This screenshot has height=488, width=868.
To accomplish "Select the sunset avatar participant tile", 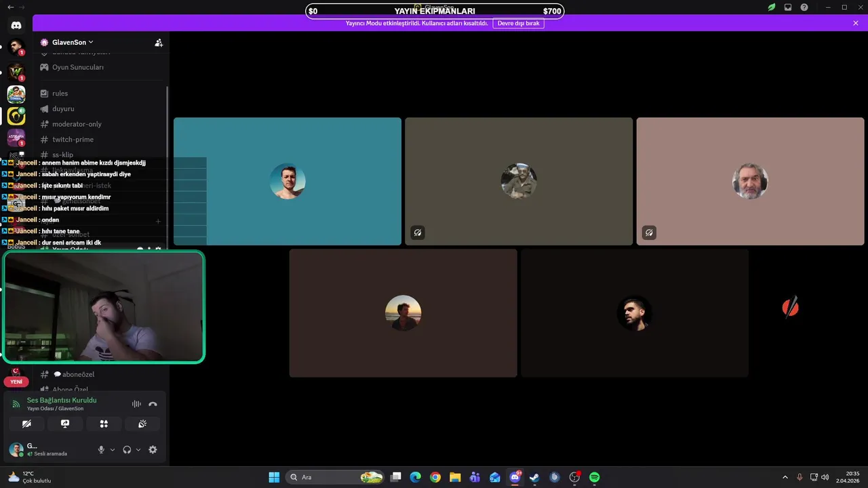I will pyautogui.click(x=403, y=313).
